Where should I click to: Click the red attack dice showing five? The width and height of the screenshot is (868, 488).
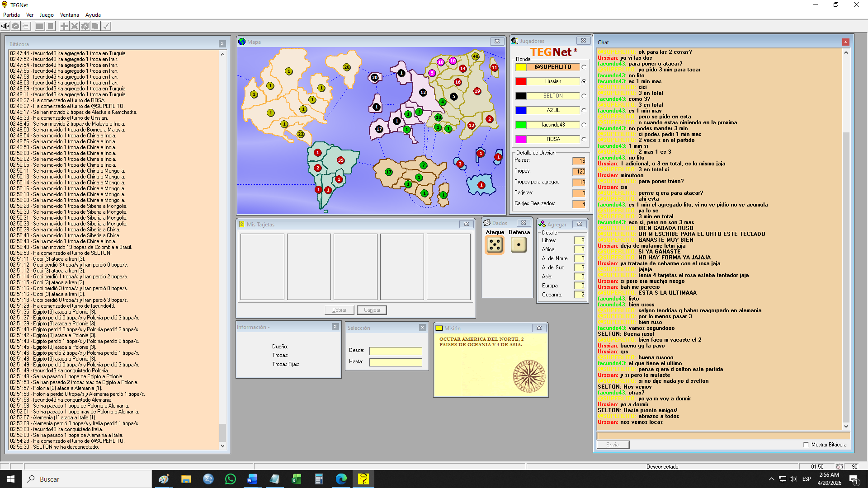495,245
